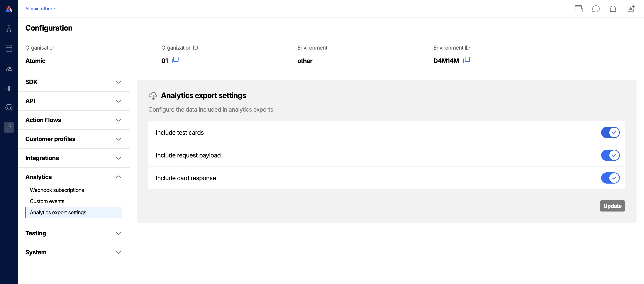Image resolution: width=644 pixels, height=284 pixels.
Task: Copy the Environment ID D4M14M
Action: click(466, 60)
